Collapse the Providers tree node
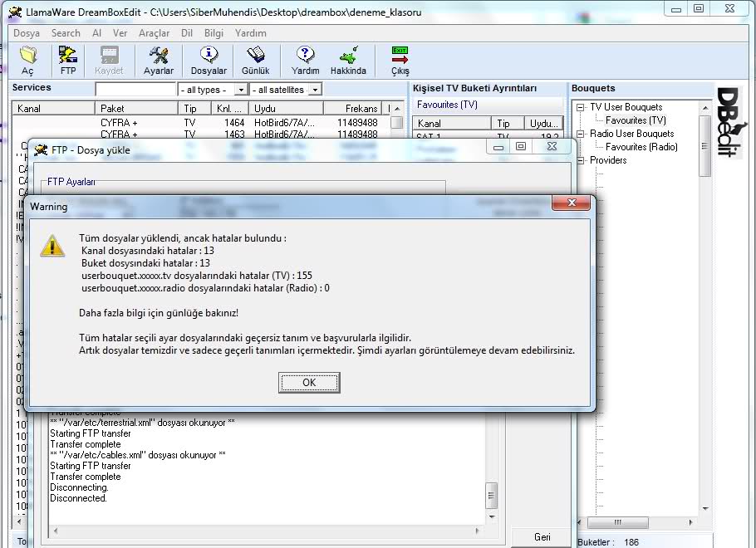This screenshot has height=548, width=756. coord(580,160)
